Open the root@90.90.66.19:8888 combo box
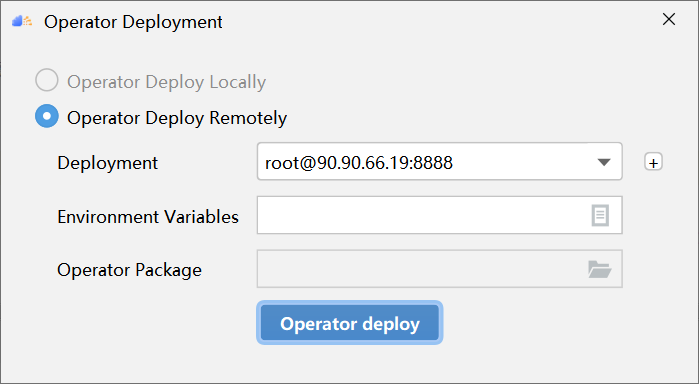The height and width of the screenshot is (384, 699). pyautogui.click(x=440, y=161)
